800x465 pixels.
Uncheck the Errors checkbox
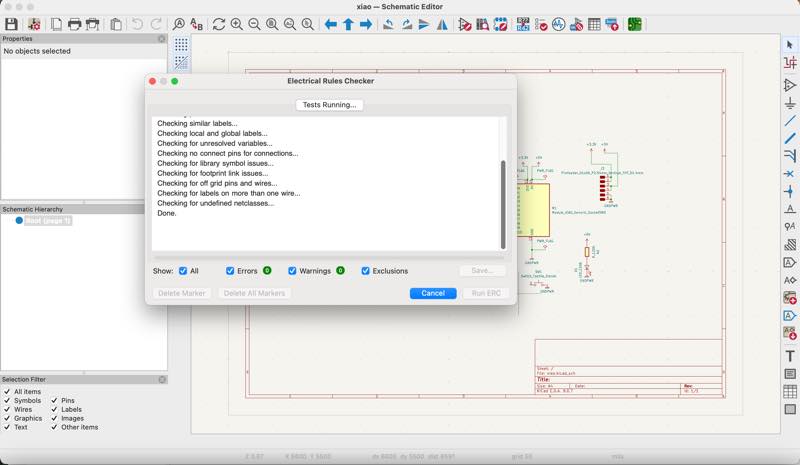coord(230,271)
